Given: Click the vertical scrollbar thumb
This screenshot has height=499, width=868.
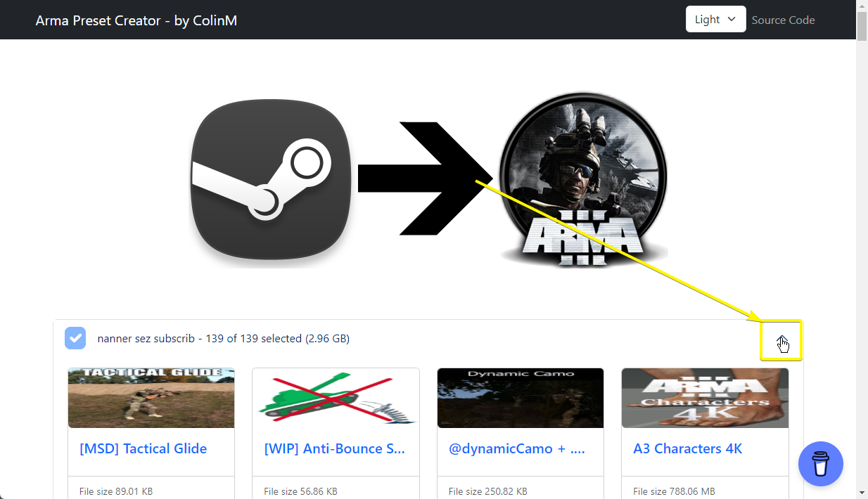Looking at the screenshot, I should (x=862, y=27).
